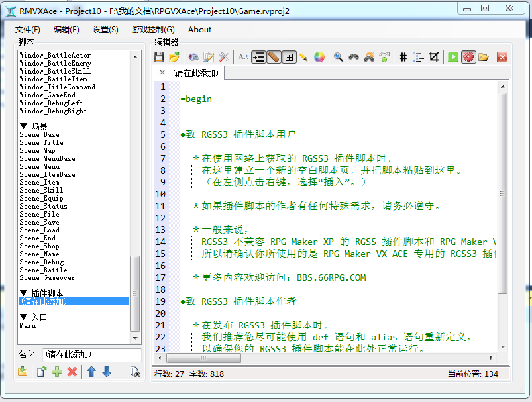The width and height of the screenshot is (532, 402).
Task: Open the color wheel picker
Action: 319,57
